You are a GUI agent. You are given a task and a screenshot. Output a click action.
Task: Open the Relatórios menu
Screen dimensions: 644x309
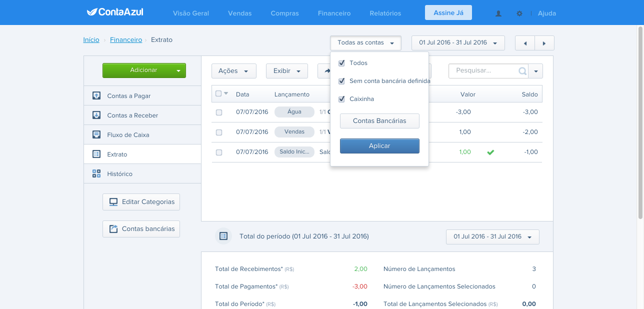[385, 13]
